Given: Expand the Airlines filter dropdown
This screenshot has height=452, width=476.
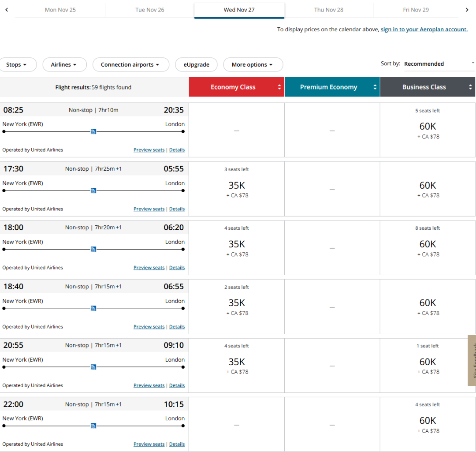Looking at the screenshot, I should (64, 64).
